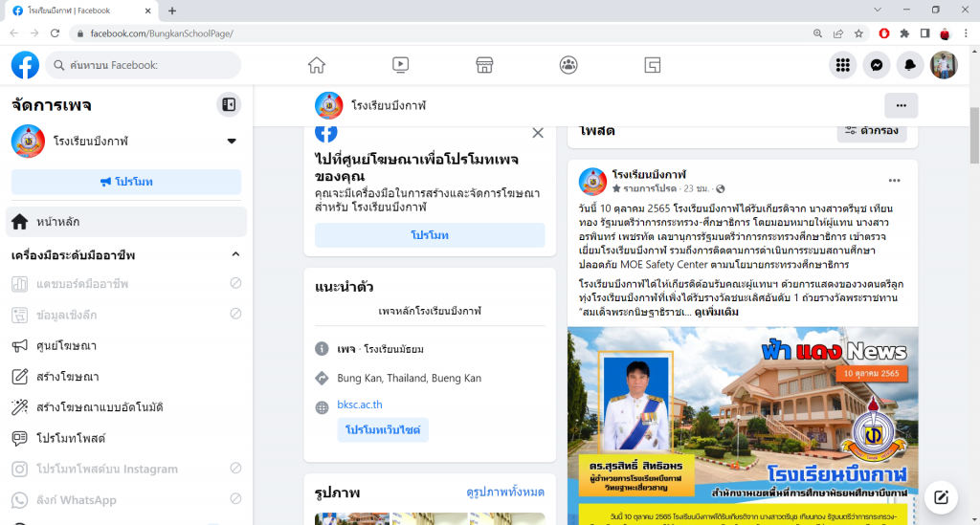Open the nine-dot menu icon

click(x=843, y=65)
